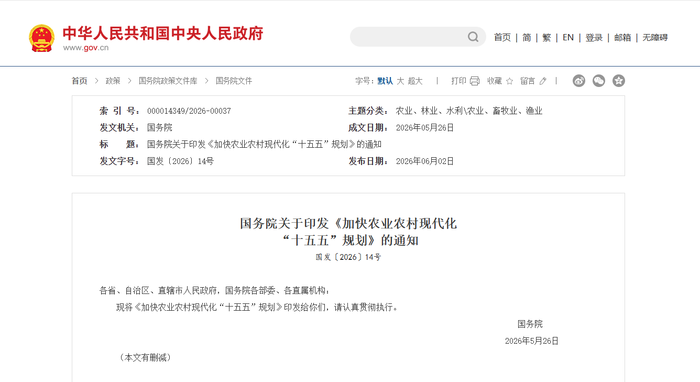Click the 成文日期 value 2026年05月26日
The image size is (700, 382).
425,128
